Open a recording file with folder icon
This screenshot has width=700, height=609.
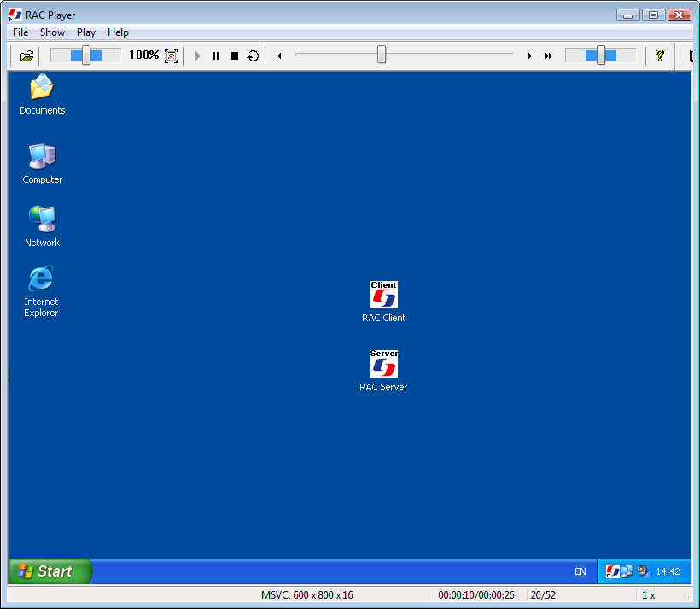click(26, 56)
